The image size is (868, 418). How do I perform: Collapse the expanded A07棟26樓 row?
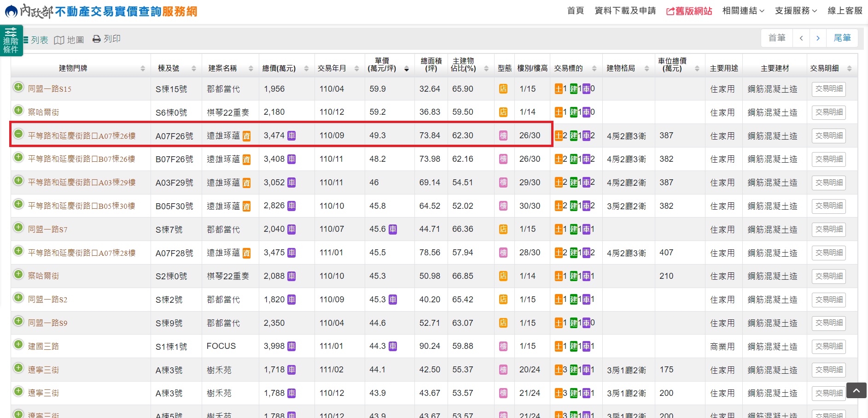coord(18,134)
